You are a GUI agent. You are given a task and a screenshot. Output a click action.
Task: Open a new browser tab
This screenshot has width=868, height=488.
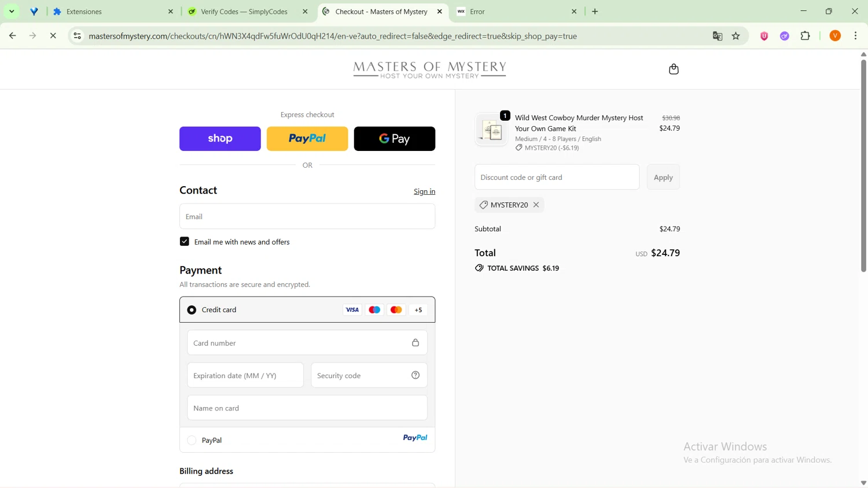coord(595,12)
